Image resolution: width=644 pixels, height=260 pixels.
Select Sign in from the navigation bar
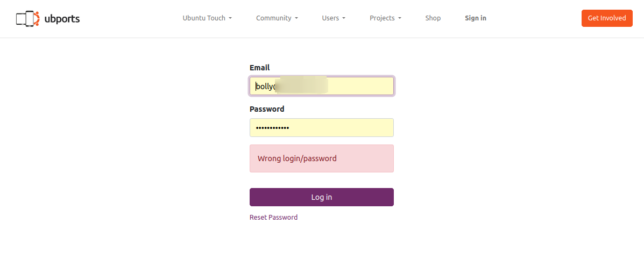coord(476,18)
